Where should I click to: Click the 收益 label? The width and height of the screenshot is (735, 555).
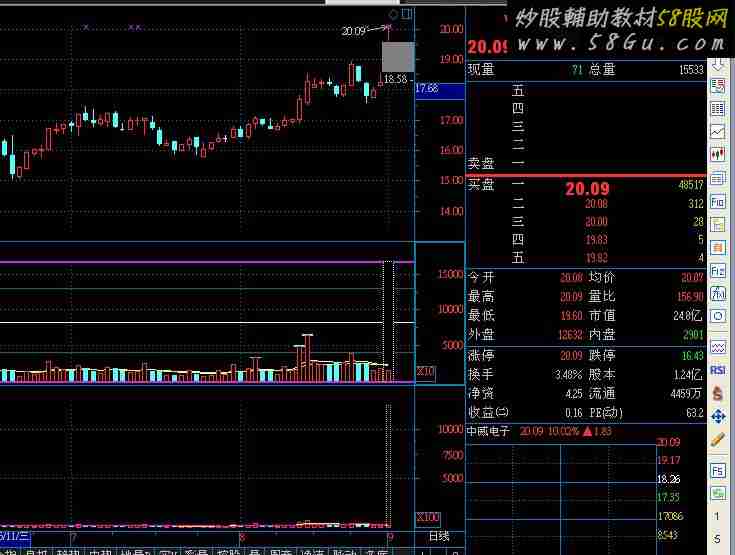pyautogui.click(x=488, y=412)
